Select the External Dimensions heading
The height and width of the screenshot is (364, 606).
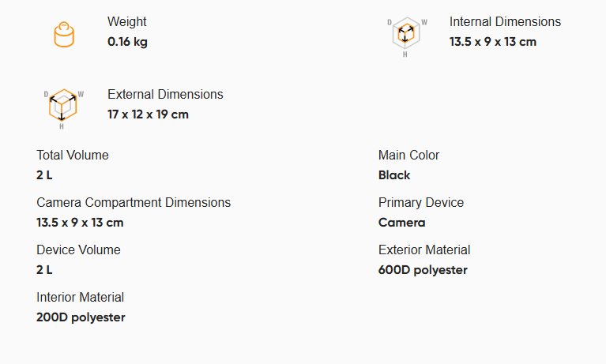point(165,94)
